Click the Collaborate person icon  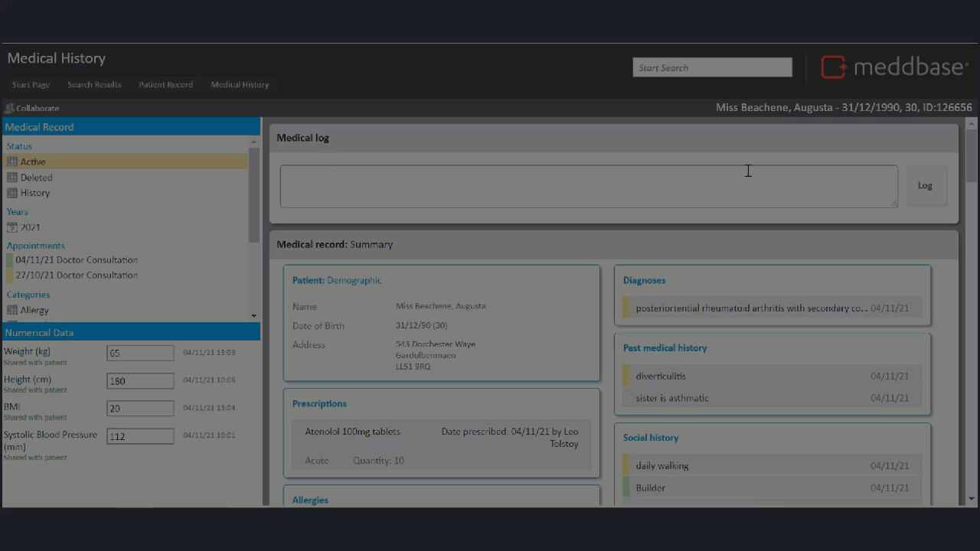click(x=10, y=109)
